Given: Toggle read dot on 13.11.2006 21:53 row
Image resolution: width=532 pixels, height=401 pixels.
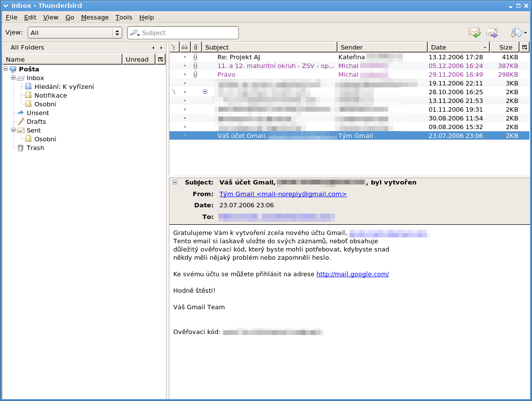Looking at the screenshot, I should point(185,101).
